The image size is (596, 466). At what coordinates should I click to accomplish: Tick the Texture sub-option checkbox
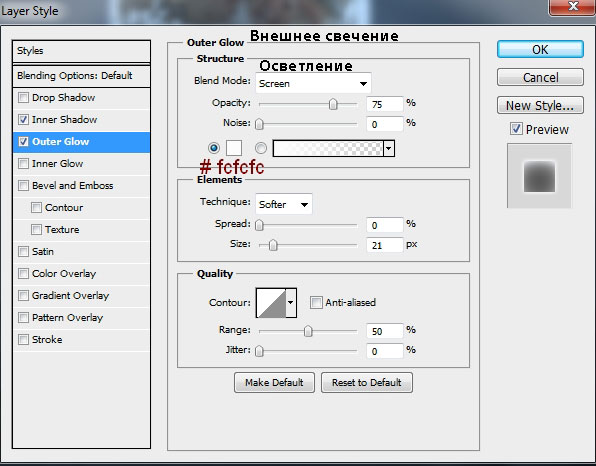coord(36,230)
